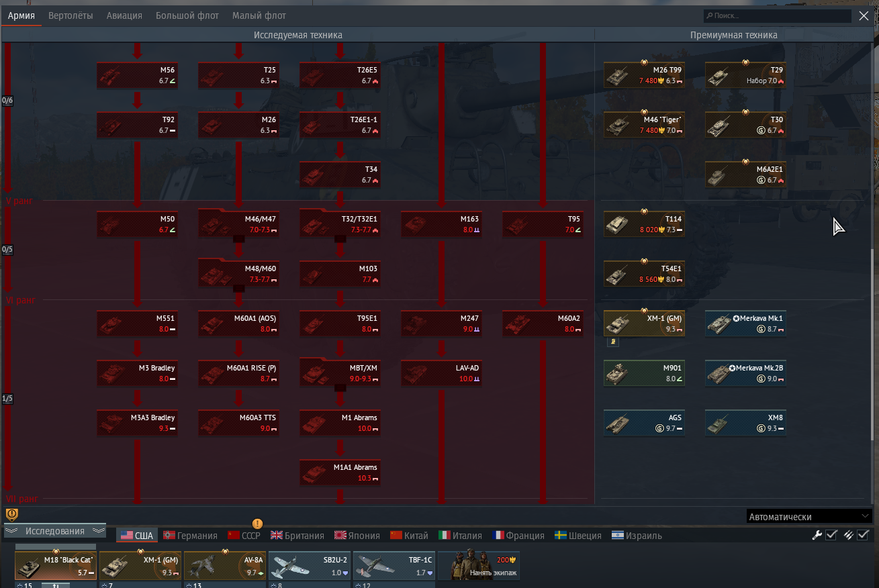The image size is (879, 588).
Task: Toggle the wrench checkbox
Action: click(x=831, y=535)
